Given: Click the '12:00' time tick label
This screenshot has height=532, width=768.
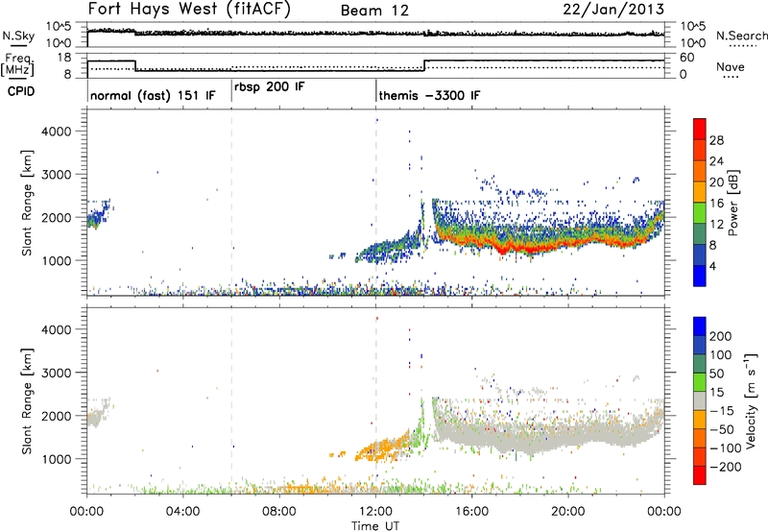Looking at the screenshot, I should pyautogui.click(x=375, y=512).
